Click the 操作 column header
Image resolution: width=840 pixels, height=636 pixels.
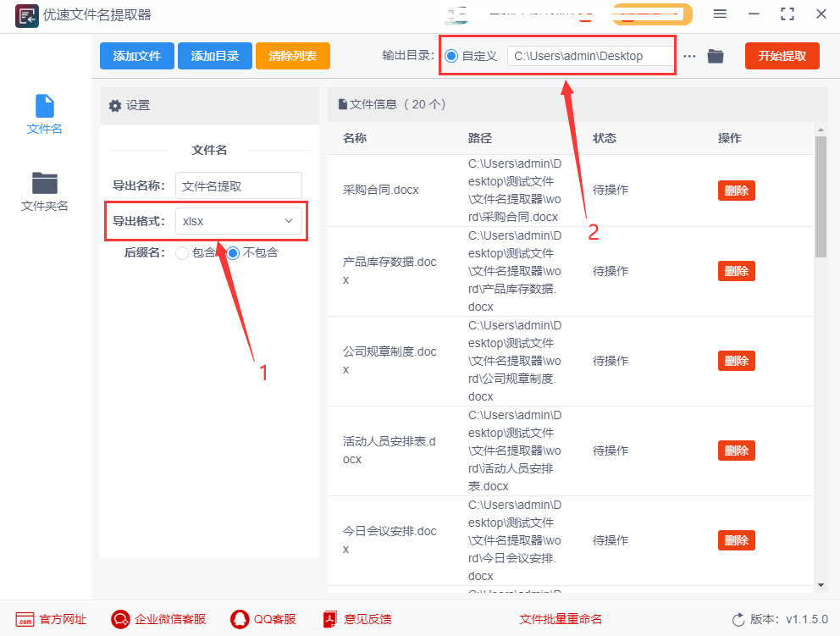point(730,138)
